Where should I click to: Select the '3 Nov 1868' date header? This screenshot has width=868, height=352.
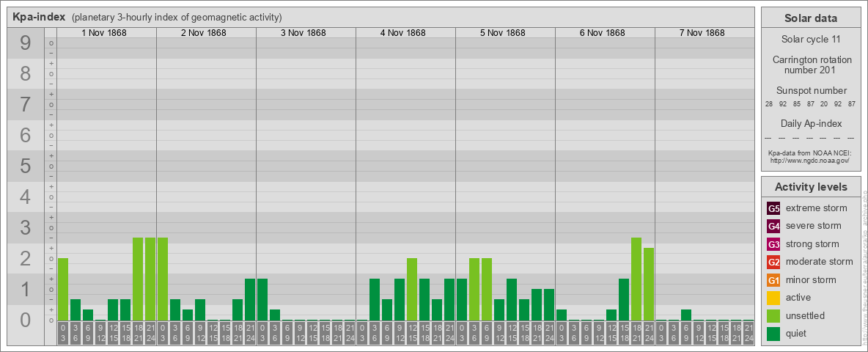(x=304, y=33)
